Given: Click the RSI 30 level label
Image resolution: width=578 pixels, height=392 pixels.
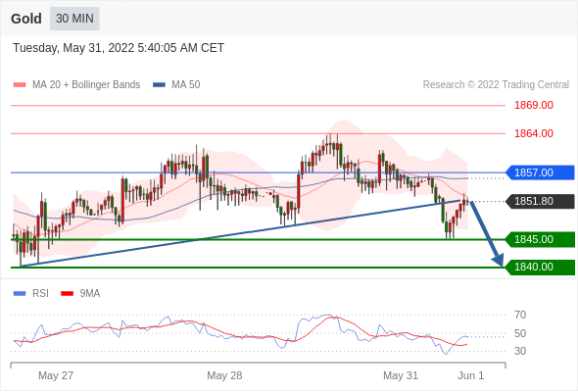Looking at the screenshot, I should click(520, 351).
